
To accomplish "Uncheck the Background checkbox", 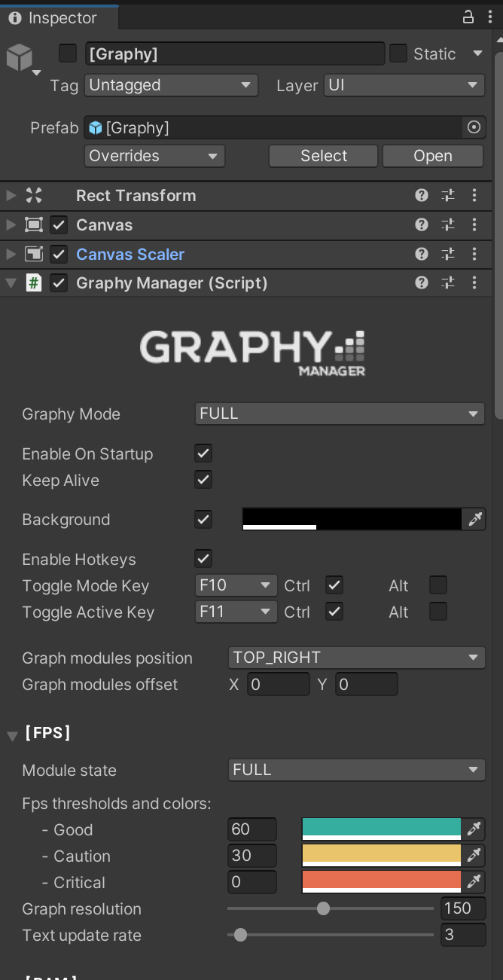I will tap(203, 519).
